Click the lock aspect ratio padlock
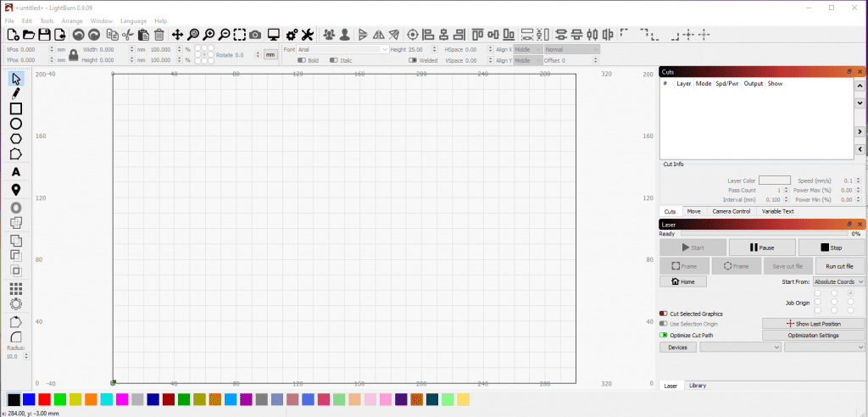This screenshot has height=417, width=868. 73,55
